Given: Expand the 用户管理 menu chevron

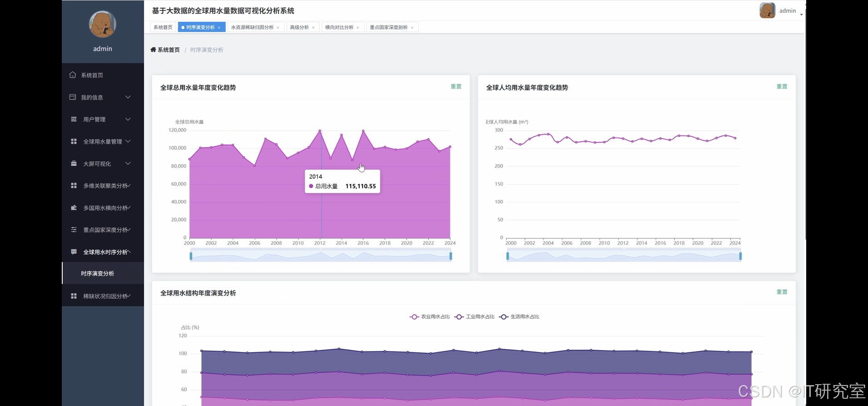Looking at the screenshot, I should (128, 119).
